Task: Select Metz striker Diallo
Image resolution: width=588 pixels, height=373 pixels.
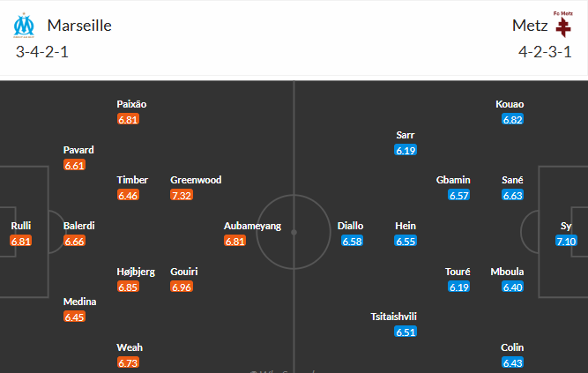Action: point(350,226)
